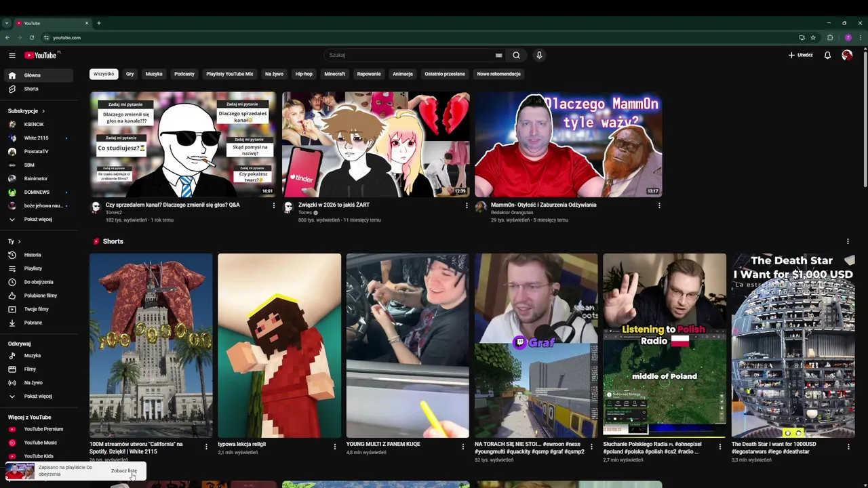This screenshot has height=488, width=868.
Task: Select the Wszystko filter chip
Action: (104, 74)
